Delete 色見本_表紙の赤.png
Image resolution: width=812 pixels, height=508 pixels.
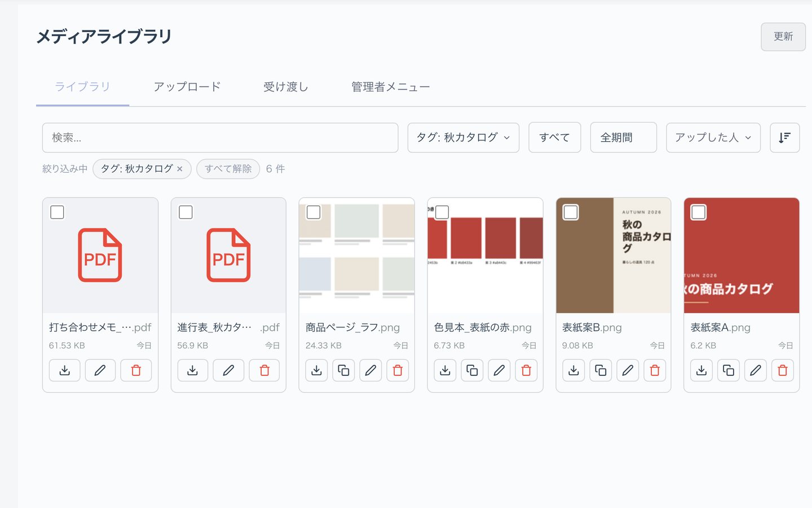[526, 370]
